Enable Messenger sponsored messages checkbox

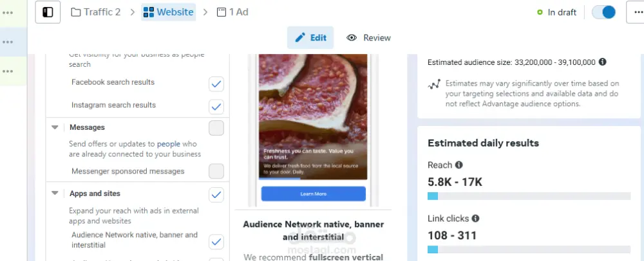pyautogui.click(x=216, y=171)
